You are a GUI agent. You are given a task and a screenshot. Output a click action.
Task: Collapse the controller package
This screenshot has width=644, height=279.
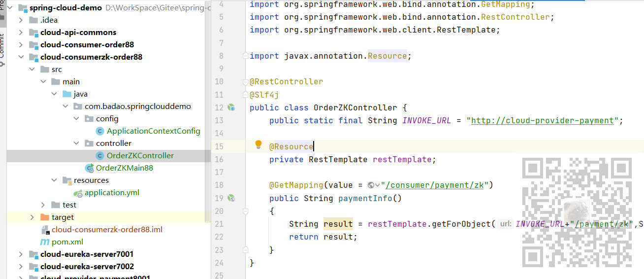76,143
